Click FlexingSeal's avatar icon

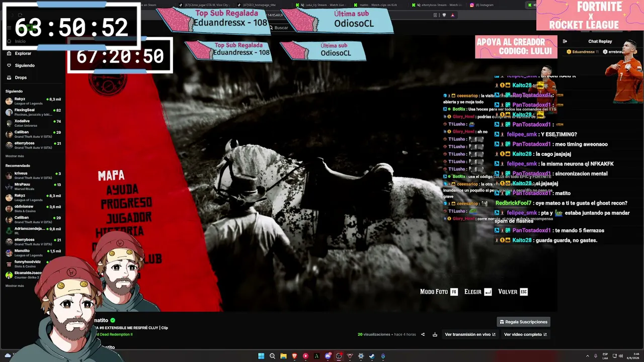(x=9, y=112)
